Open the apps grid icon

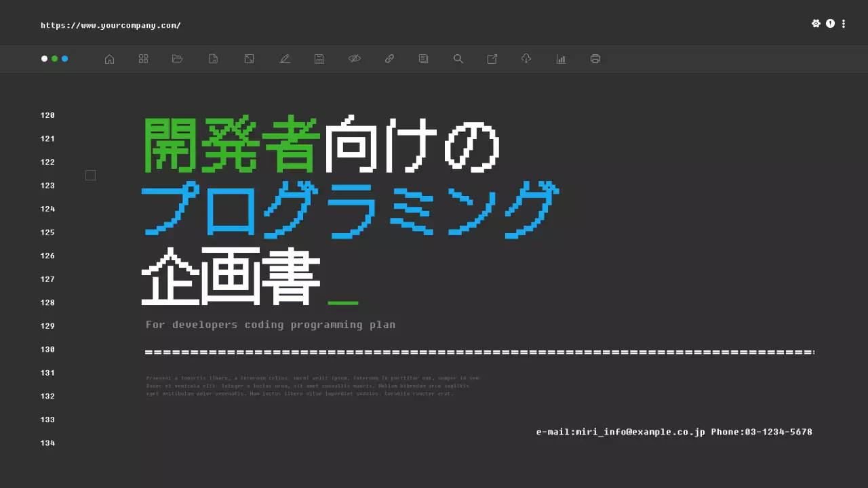point(143,59)
